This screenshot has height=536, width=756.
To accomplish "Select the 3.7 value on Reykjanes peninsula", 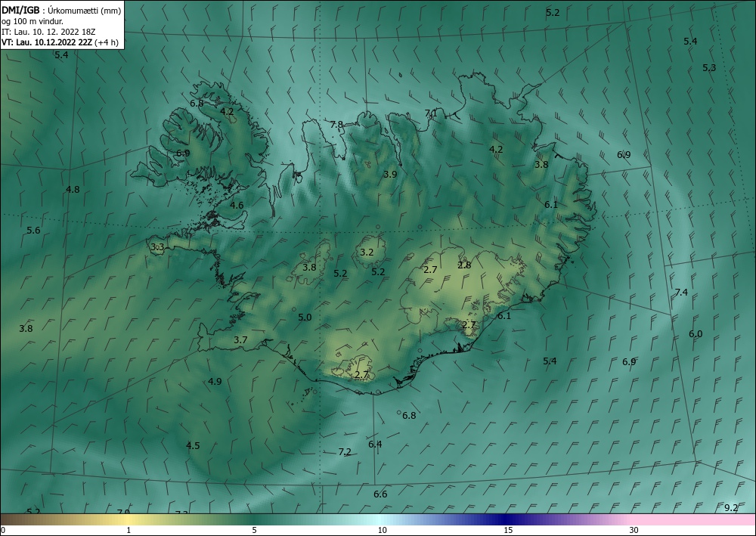I will (x=240, y=340).
